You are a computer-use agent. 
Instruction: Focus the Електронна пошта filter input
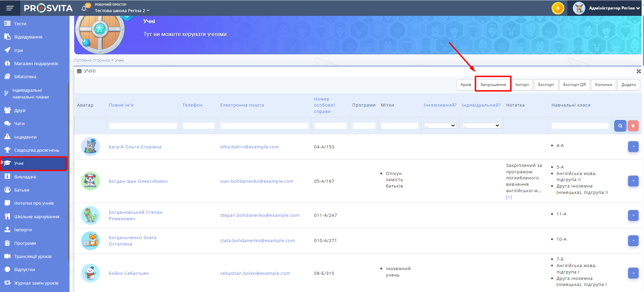[x=265, y=126]
